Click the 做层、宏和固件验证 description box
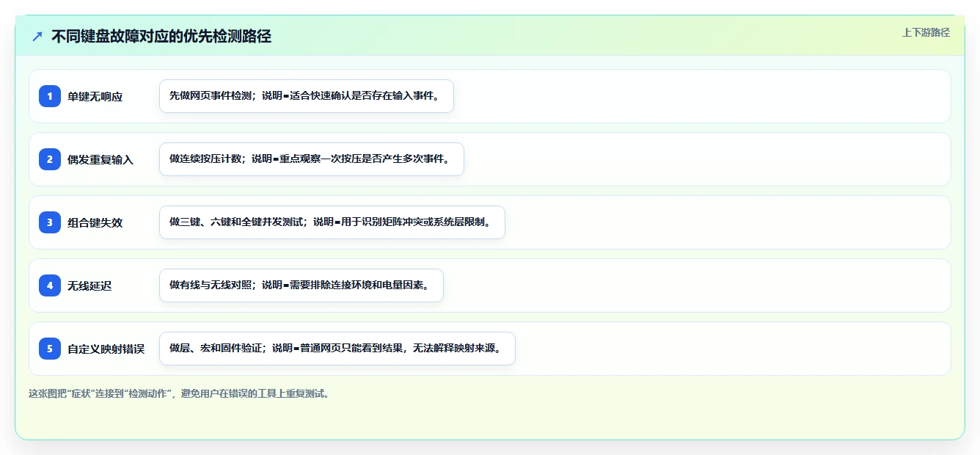Viewport: 980px width, 455px height. tap(337, 349)
